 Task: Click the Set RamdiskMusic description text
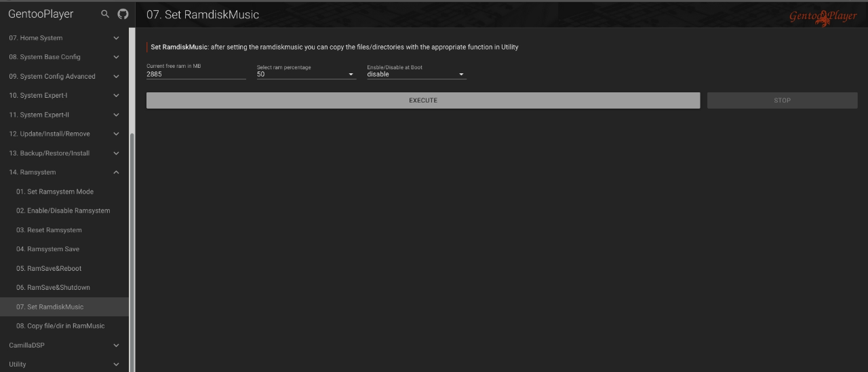pyautogui.click(x=335, y=48)
